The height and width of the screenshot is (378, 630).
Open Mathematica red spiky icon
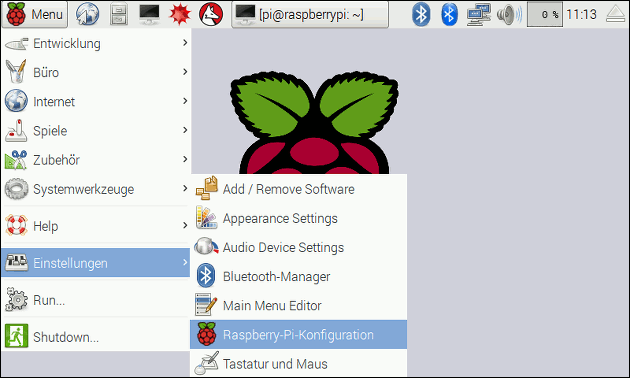[180, 14]
